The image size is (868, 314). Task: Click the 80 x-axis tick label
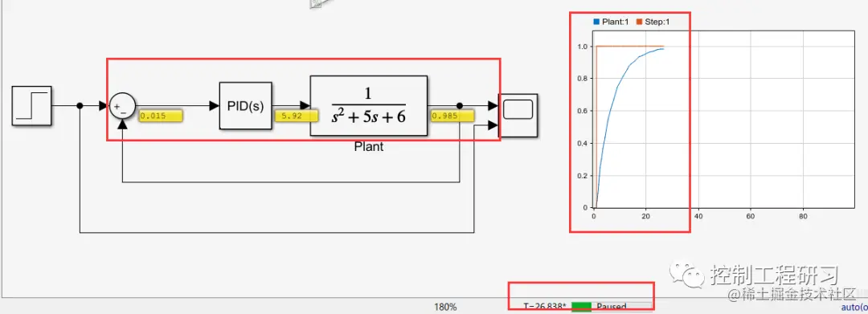[803, 216]
